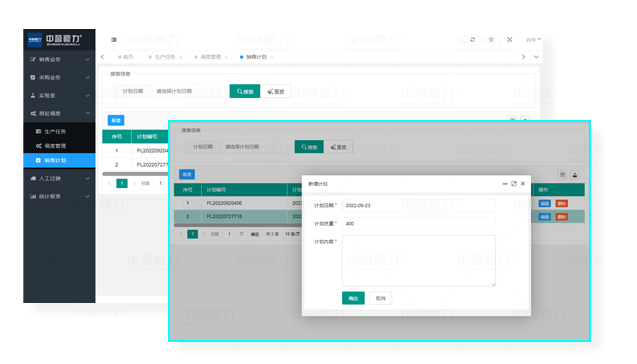Click the fullscreen icon in top bar
637x364 pixels.
click(509, 39)
